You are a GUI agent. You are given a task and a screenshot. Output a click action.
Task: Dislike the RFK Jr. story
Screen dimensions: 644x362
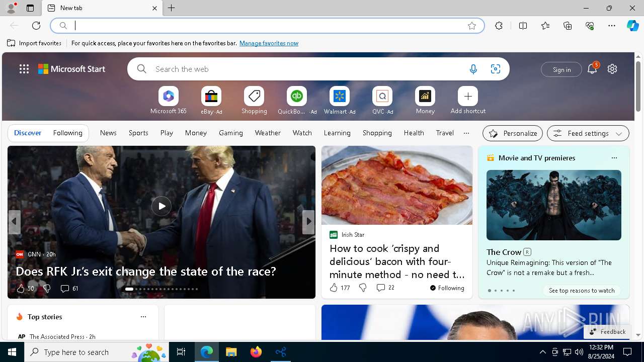47,288
